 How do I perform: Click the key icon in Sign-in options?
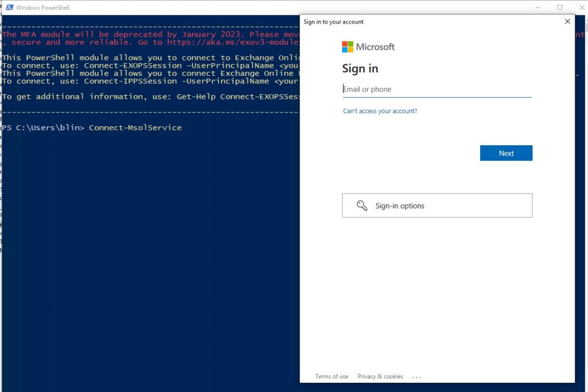tap(362, 205)
